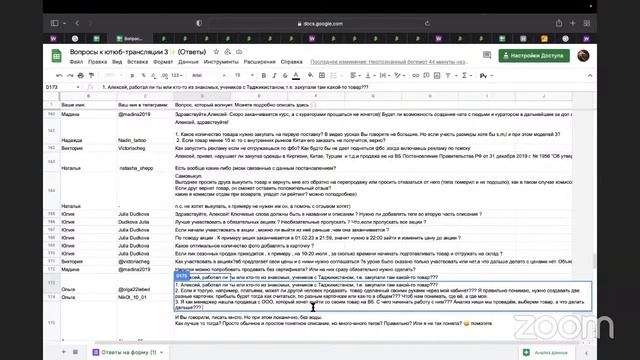Toggle bold formatting

coord(264,76)
